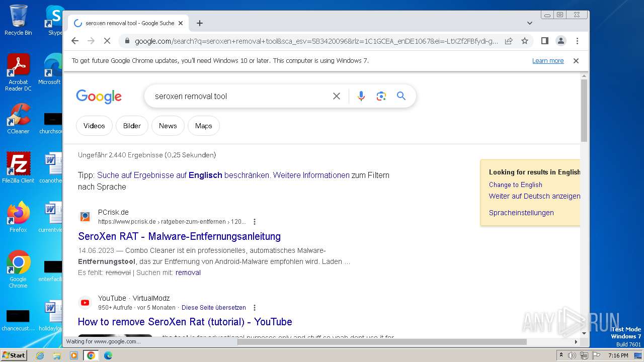Open SeroXen RAT Malware-Entfernungsanleitung result

click(179, 236)
